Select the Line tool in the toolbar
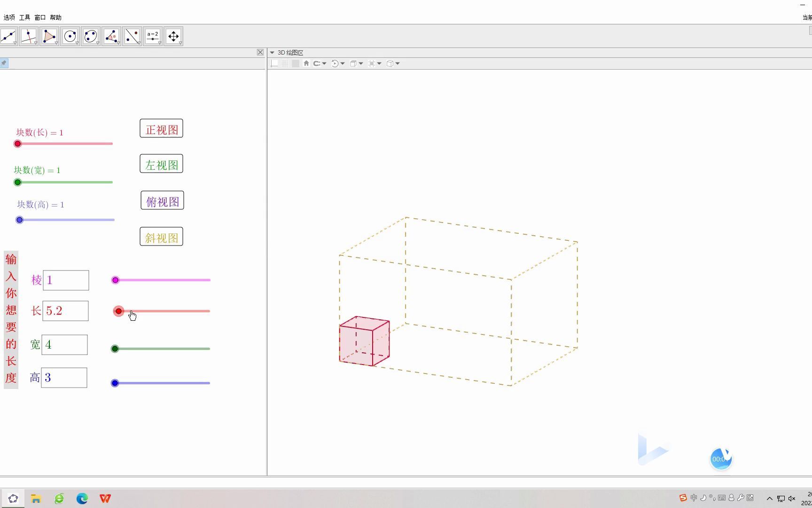Image resolution: width=812 pixels, height=508 pixels. [x=8, y=36]
